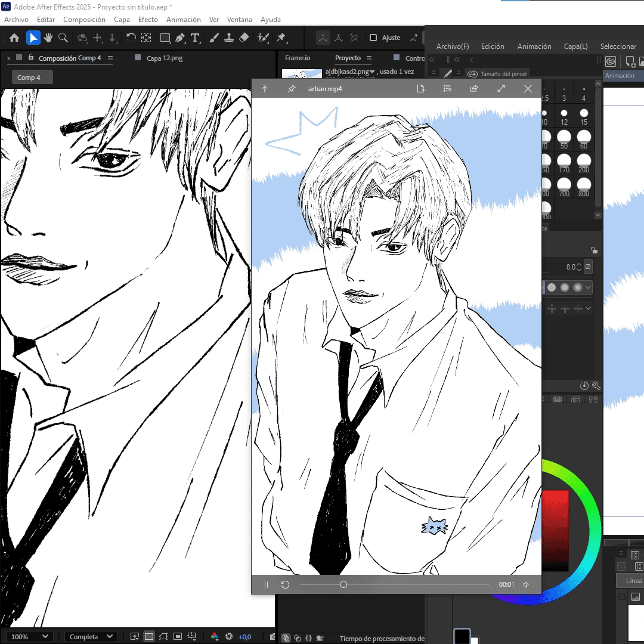The width and height of the screenshot is (644, 644).
Task: Select the Eraser tool
Action: point(244,38)
